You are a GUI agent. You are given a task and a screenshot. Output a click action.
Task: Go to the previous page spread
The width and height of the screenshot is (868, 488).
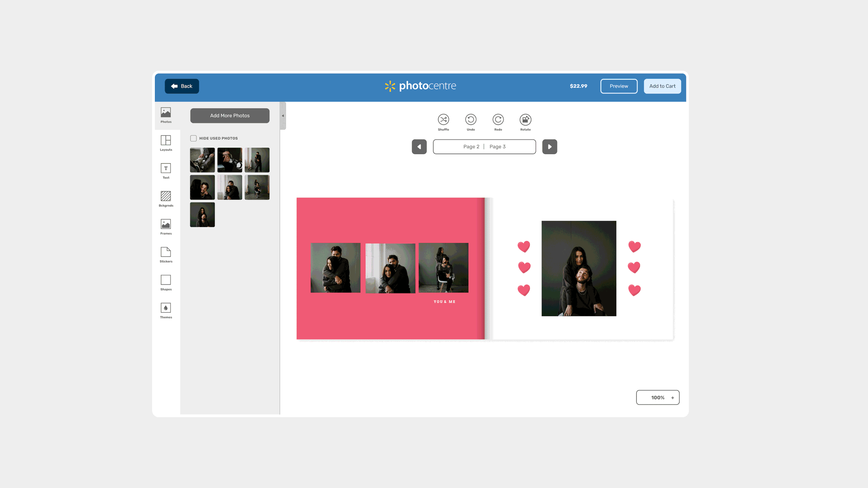419,147
